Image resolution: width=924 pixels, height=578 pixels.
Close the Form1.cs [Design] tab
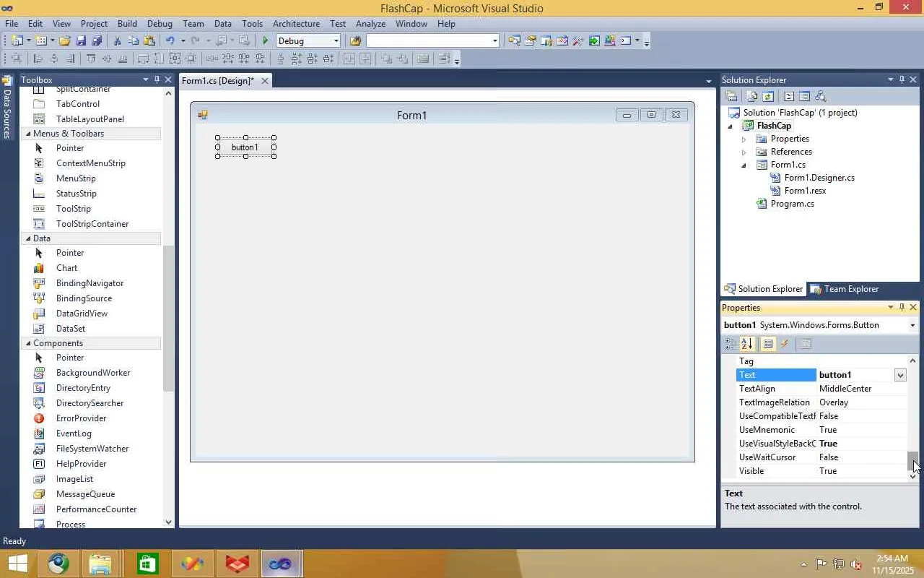pos(265,80)
